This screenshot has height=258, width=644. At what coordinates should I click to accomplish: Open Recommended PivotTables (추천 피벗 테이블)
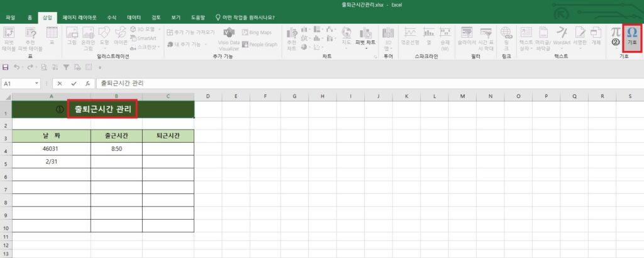pos(30,38)
